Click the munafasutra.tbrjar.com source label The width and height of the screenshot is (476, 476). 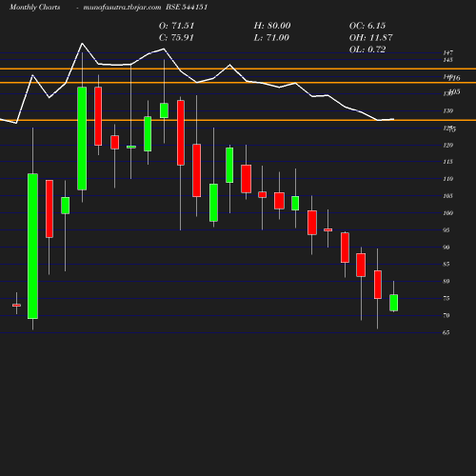pos(122,8)
